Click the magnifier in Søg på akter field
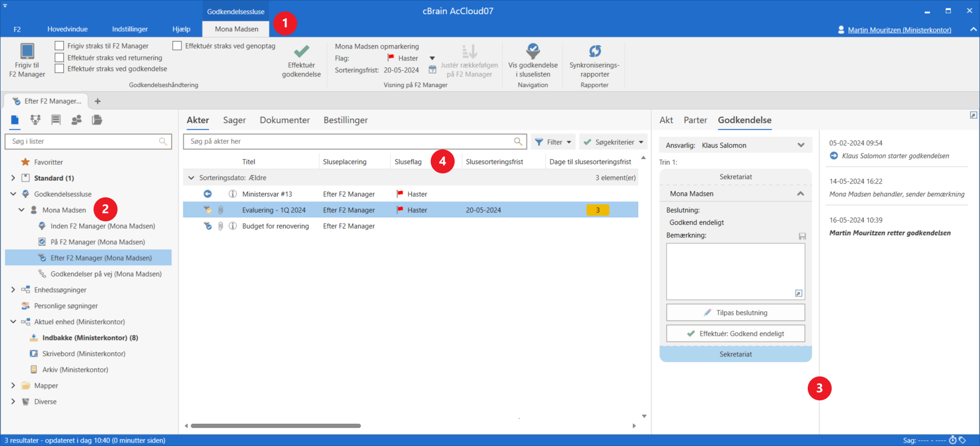980x446 pixels. click(518, 141)
